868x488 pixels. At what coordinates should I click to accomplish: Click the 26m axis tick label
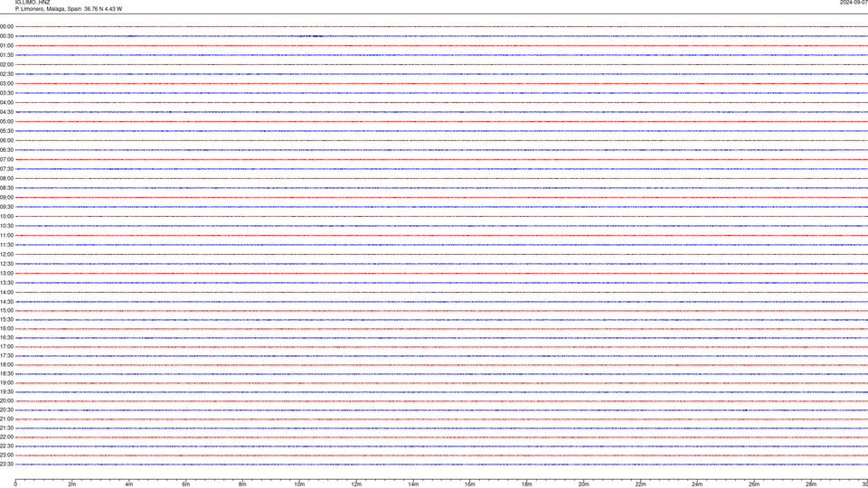pyautogui.click(x=754, y=484)
